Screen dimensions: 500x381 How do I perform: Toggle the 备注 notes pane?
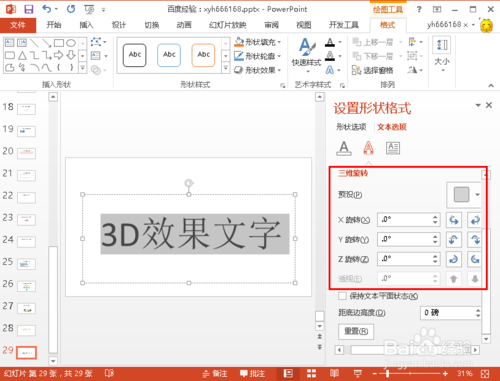click(x=215, y=374)
